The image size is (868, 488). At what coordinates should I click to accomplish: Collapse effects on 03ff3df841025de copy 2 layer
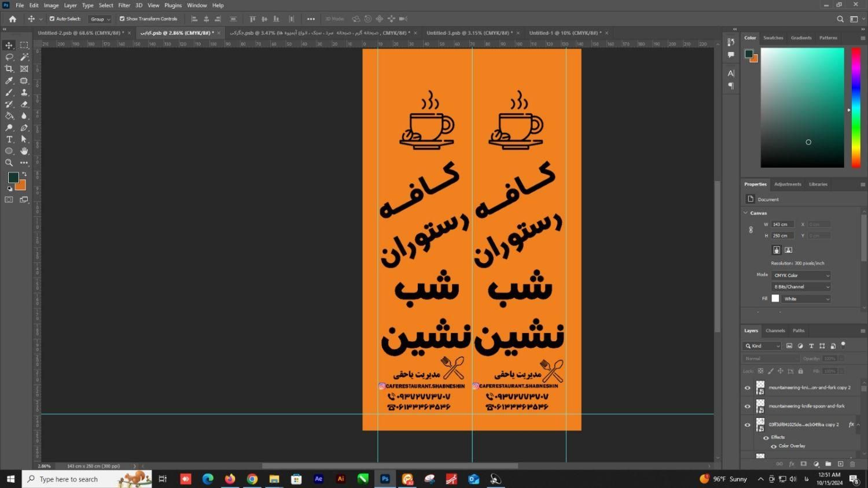(x=858, y=424)
